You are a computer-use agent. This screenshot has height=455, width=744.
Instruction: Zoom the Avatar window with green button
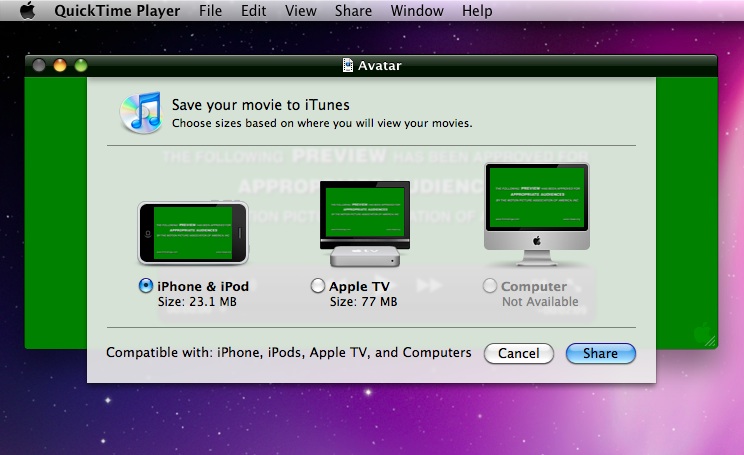click(81, 65)
